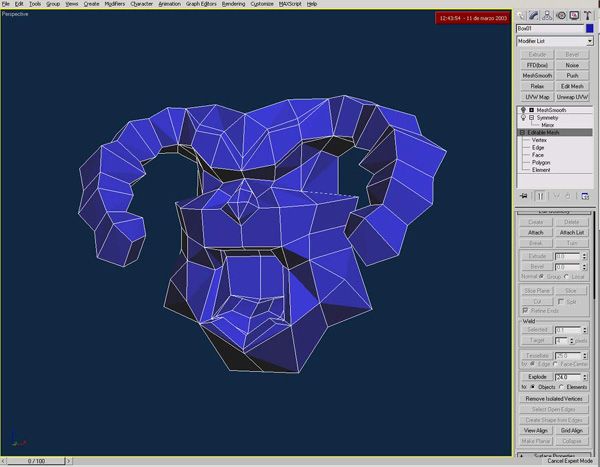The height and width of the screenshot is (467, 600).
Task: Apply the Noise modifier button
Action: (572, 65)
